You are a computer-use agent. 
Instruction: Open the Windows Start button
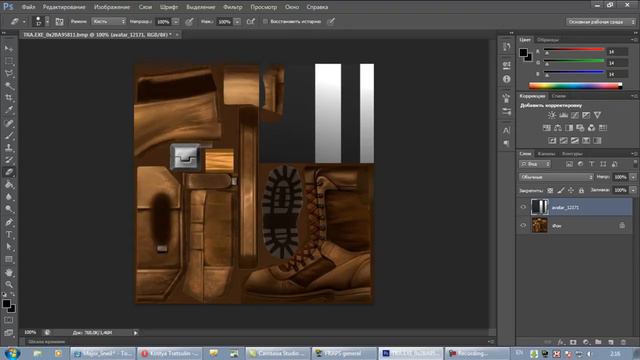click(11, 353)
